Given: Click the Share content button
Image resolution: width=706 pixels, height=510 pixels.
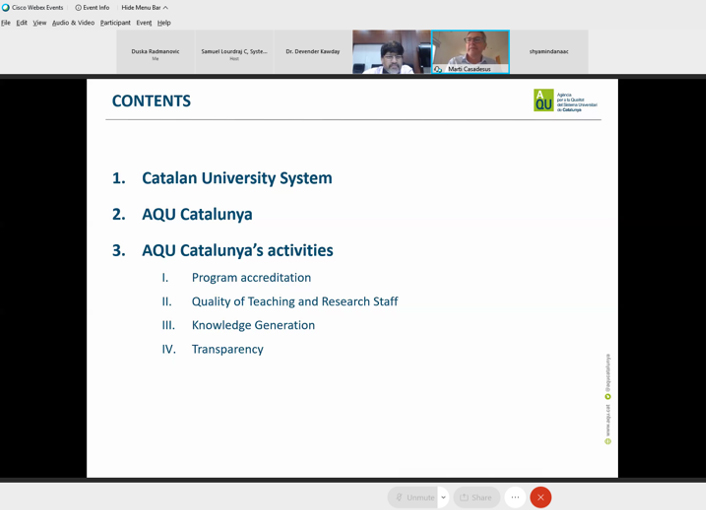Looking at the screenshot, I should click(476, 497).
